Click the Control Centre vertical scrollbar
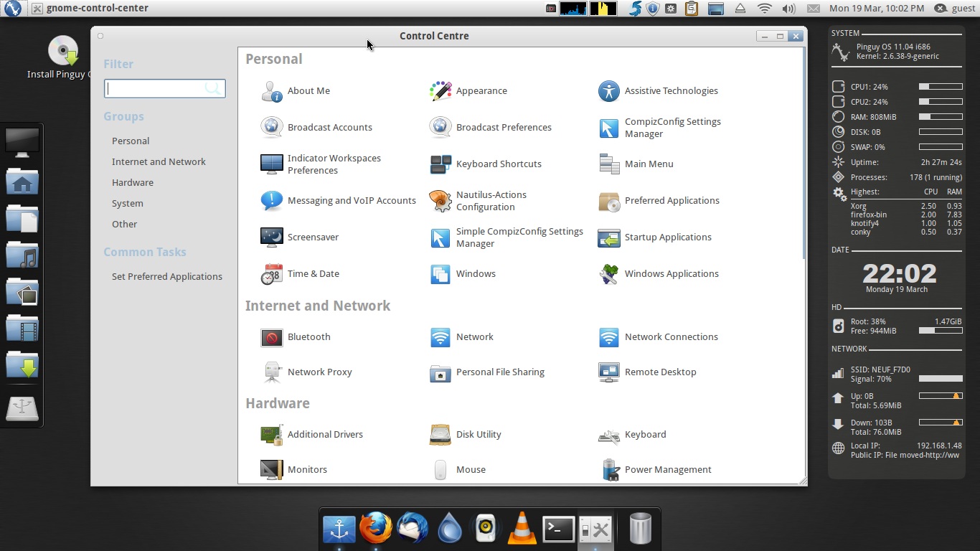This screenshot has height=551, width=980. point(804,152)
